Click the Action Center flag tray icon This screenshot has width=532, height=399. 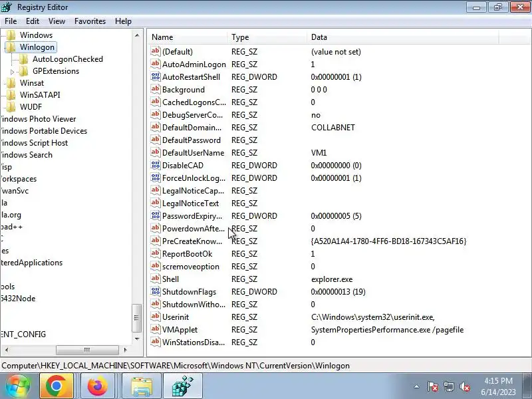pos(433,386)
